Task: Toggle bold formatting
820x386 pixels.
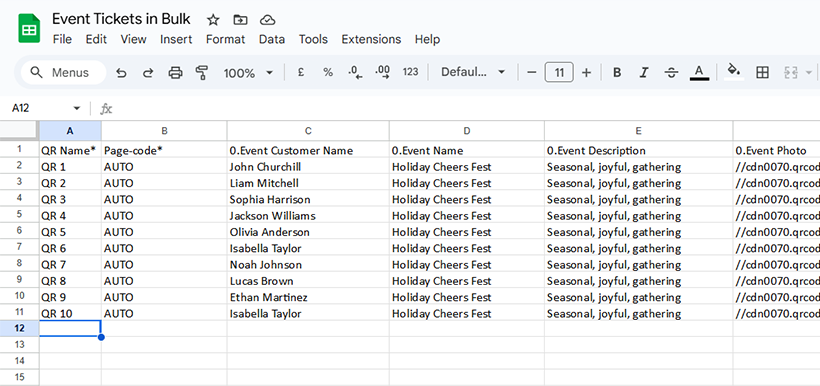Action: [x=617, y=73]
